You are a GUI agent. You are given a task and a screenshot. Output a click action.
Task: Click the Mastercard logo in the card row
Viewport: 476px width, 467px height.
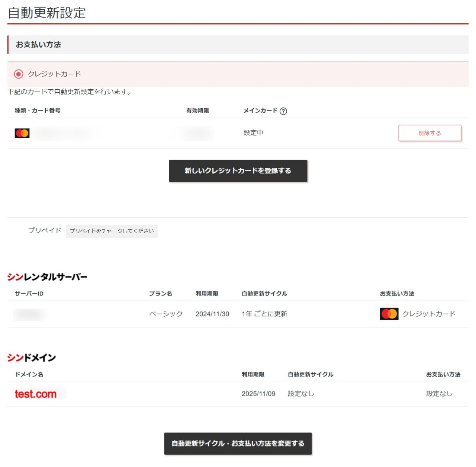22,133
